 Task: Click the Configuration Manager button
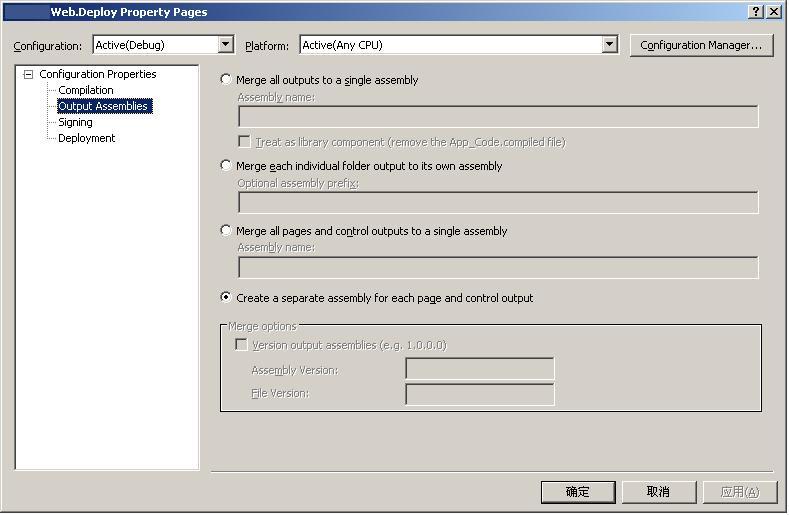701,45
